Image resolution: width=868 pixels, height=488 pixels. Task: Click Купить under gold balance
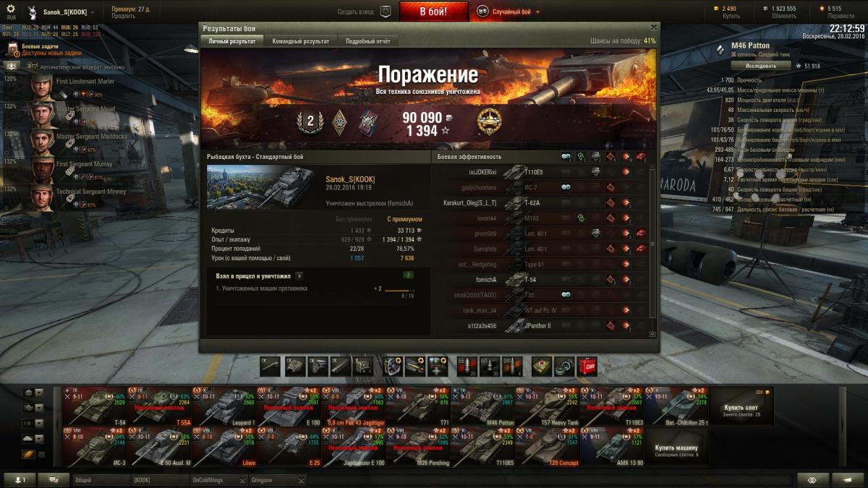731,16
